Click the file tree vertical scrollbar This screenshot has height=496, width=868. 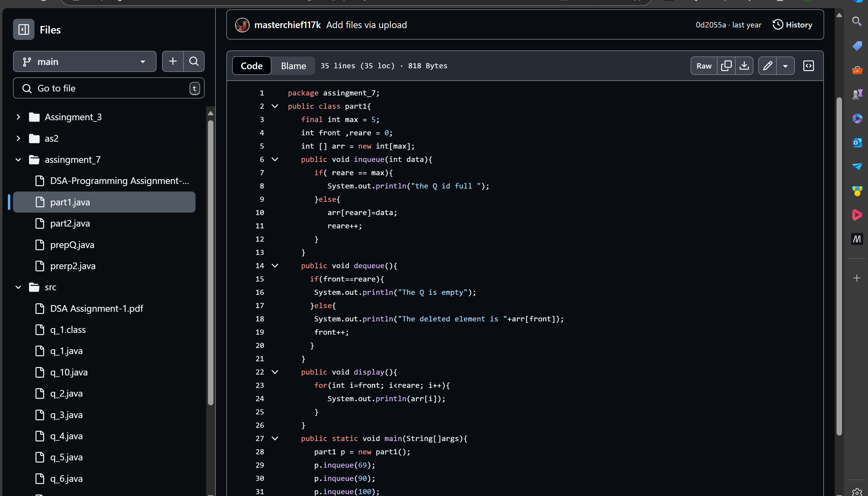tap(211, 262)
